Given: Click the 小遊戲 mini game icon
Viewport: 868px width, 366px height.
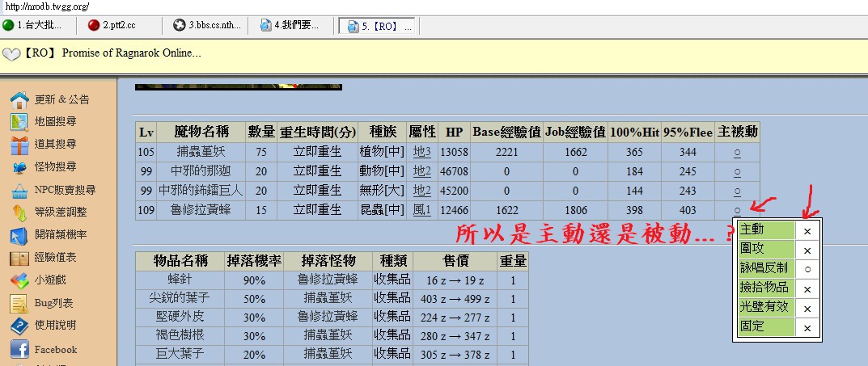Looking at the screenshot, I should (20, 281).
